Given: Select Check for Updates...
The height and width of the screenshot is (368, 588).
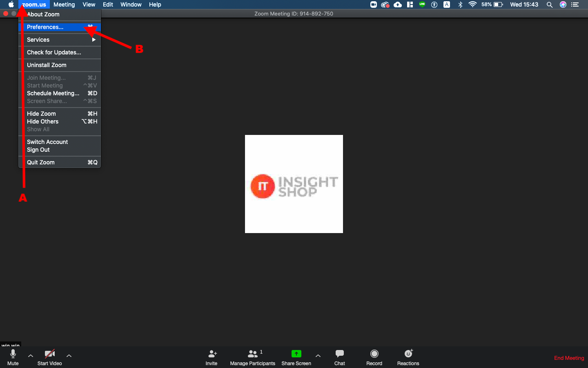Looking at the screenshot, I should click(60, 52).
